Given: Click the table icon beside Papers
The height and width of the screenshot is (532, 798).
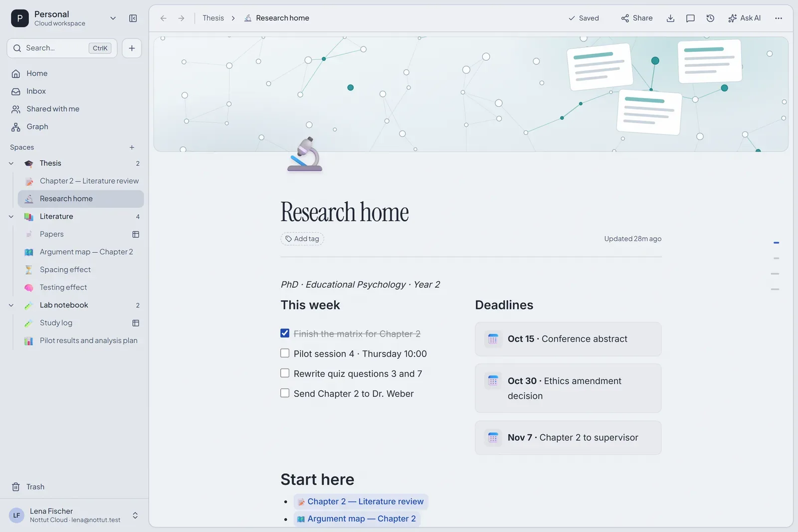Looking at the screenshot, I should click(x=136, y=234).
